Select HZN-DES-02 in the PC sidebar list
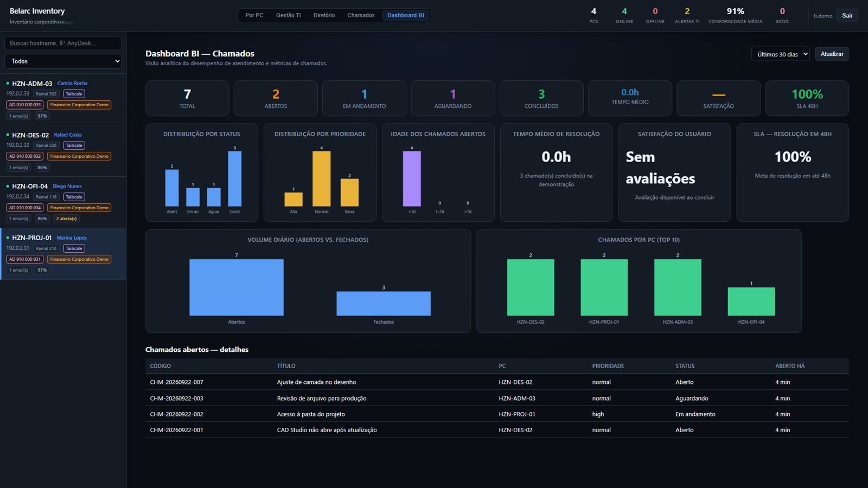 63,151
